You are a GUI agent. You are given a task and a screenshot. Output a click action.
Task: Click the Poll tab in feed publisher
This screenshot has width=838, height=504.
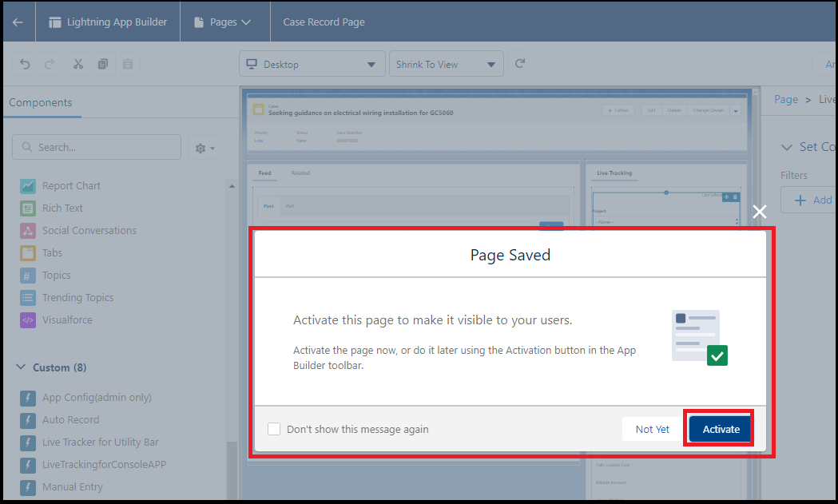290,206
